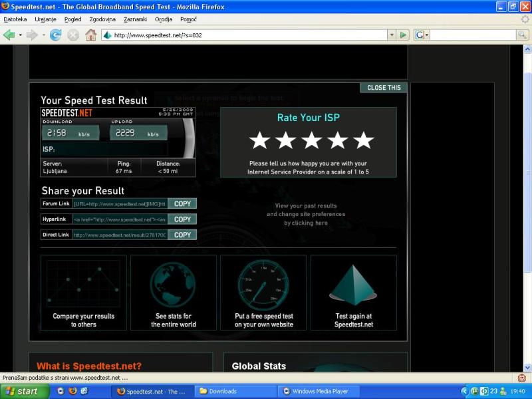
Task: Click the Stop loading icon
Action: [73, 35]
